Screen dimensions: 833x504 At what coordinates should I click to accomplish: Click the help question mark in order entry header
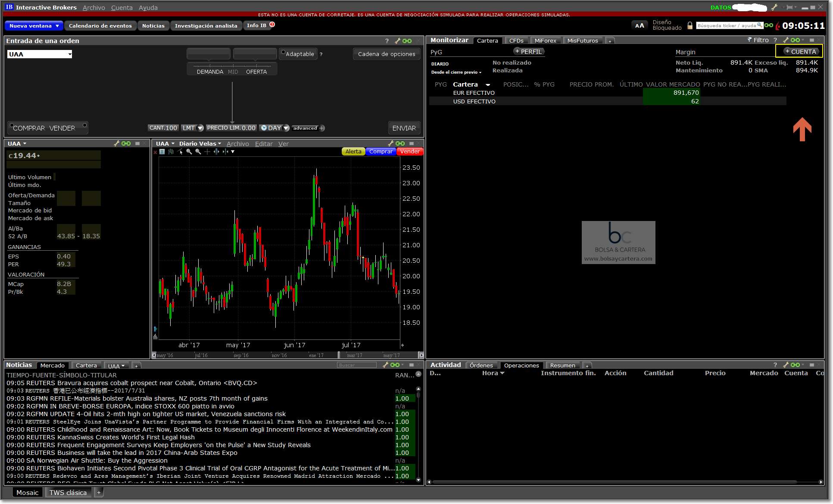pos(387,41)
